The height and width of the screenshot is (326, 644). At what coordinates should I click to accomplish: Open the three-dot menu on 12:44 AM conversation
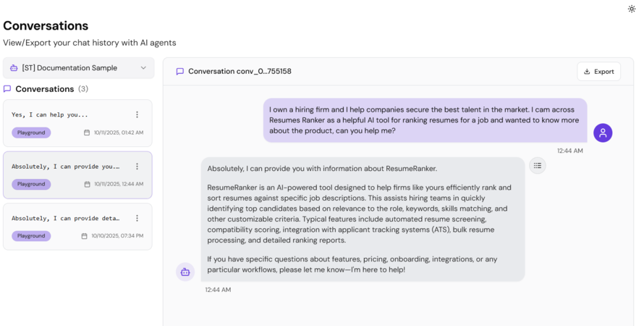click(137, 167)
